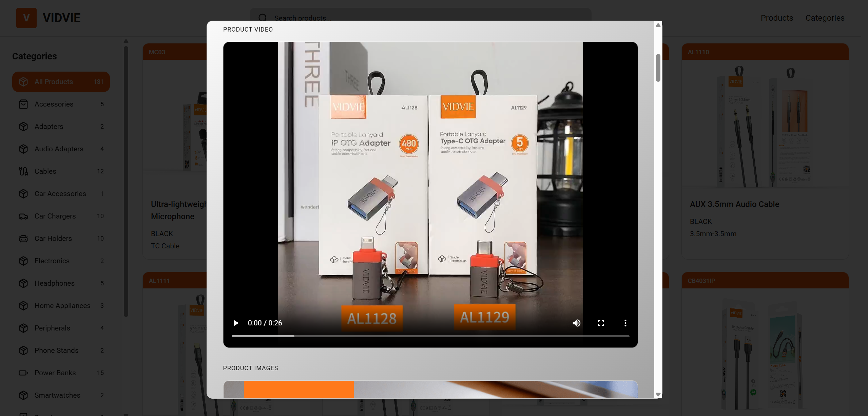Show the Electronics category

click(61, 261)
